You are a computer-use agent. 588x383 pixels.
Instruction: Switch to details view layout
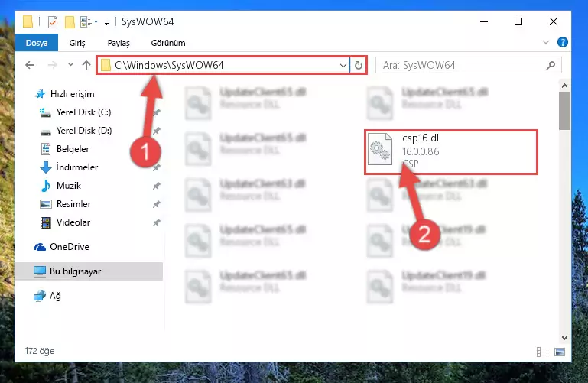[543, 352]
